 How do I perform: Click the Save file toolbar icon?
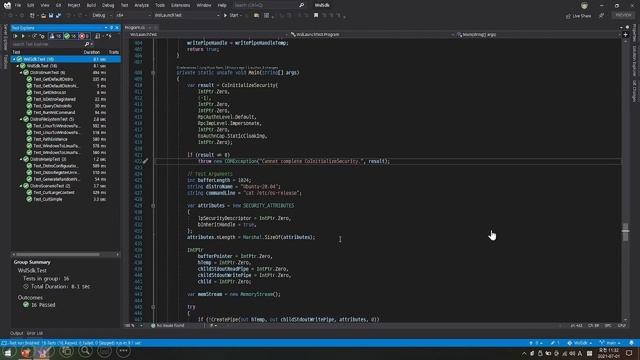[51, 16]
